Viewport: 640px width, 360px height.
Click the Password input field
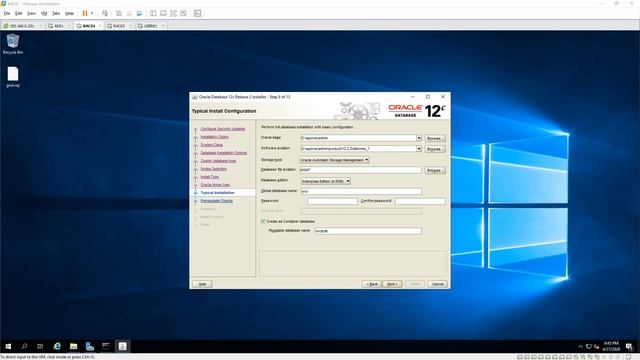tap(332, 201)
